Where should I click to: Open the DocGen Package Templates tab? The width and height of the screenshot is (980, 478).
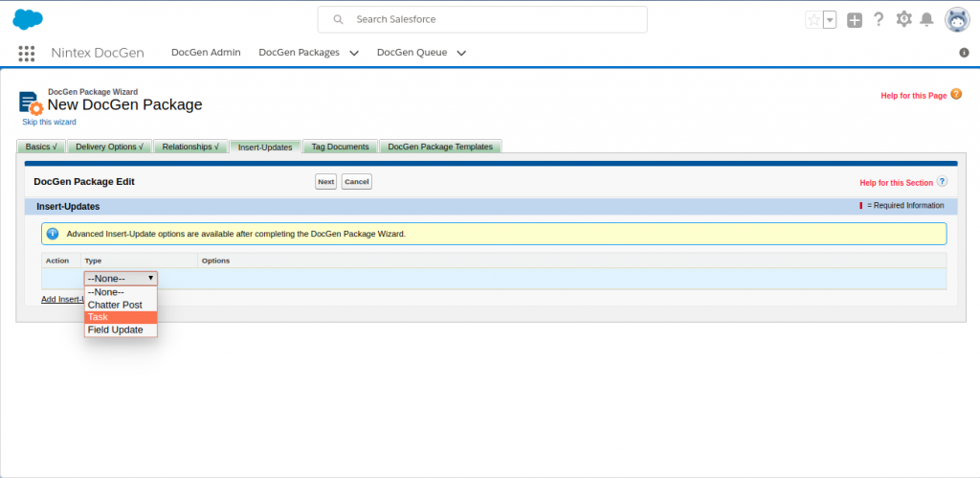tap(440, 147)
